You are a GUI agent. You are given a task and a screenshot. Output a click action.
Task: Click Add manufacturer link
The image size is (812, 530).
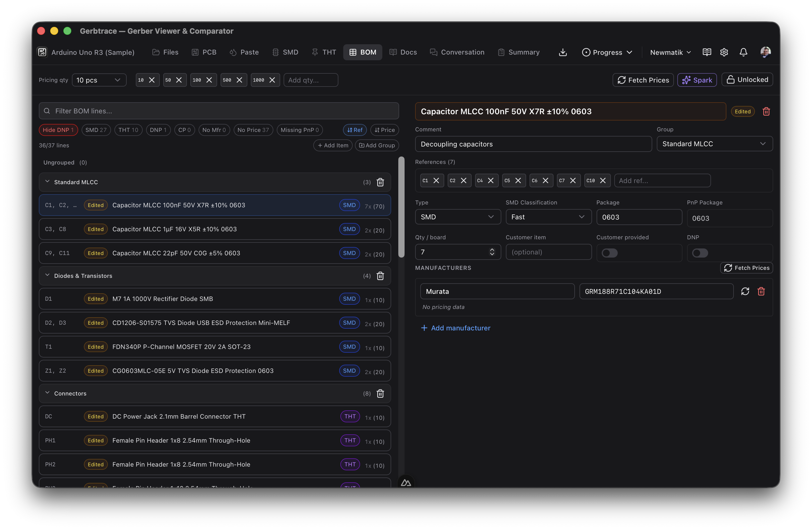(455, 328)
